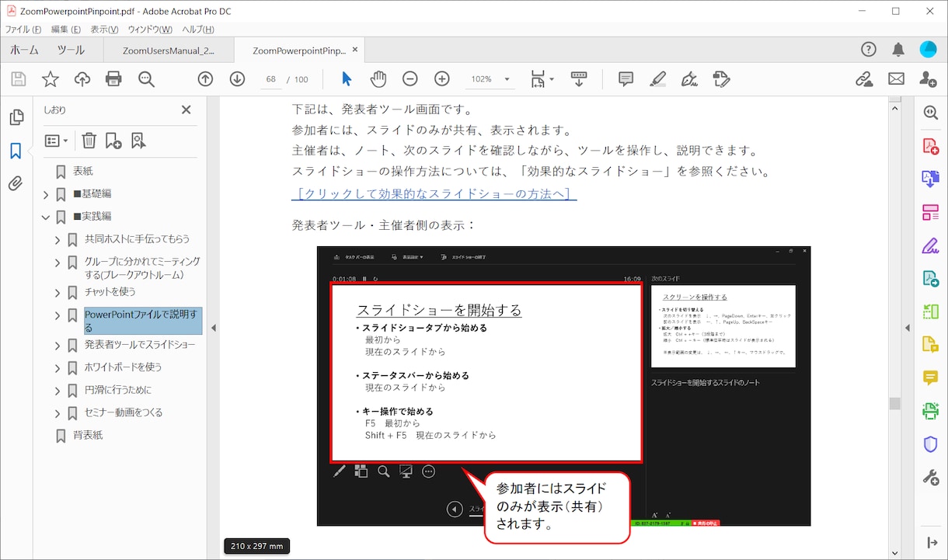Screen dimensions: 948x560
Task: Open the attachments paperclip panel
Action: [16, 184]
